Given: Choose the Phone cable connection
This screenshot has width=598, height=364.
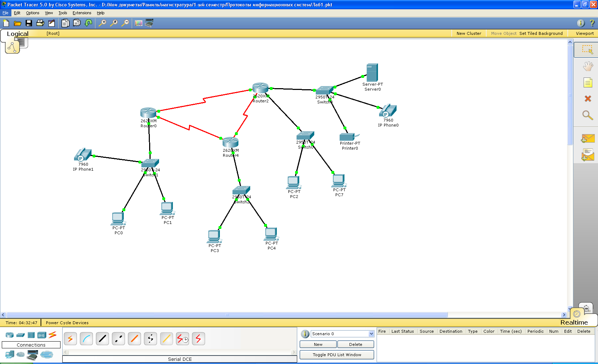Looking at the screenshot, I should [x=151, y=339].
